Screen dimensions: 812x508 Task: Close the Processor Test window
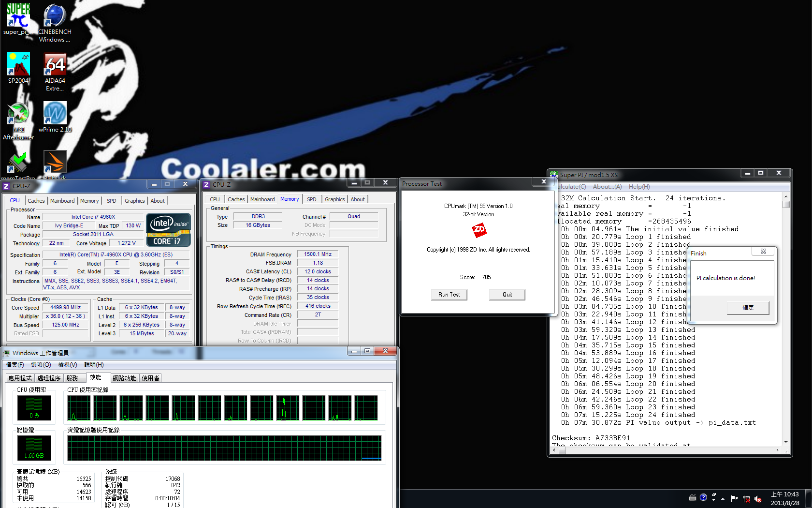click(544, 181)
